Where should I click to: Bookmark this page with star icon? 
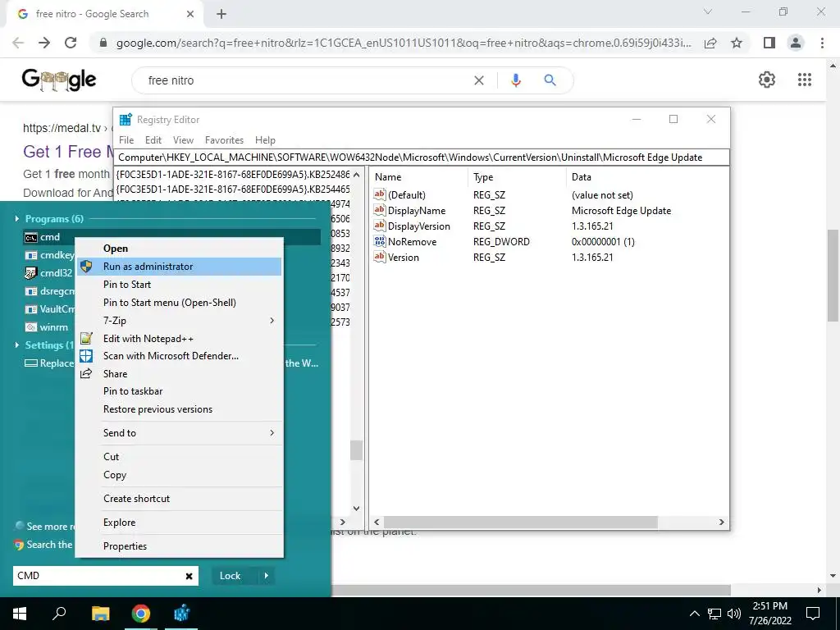pos(737,43)
